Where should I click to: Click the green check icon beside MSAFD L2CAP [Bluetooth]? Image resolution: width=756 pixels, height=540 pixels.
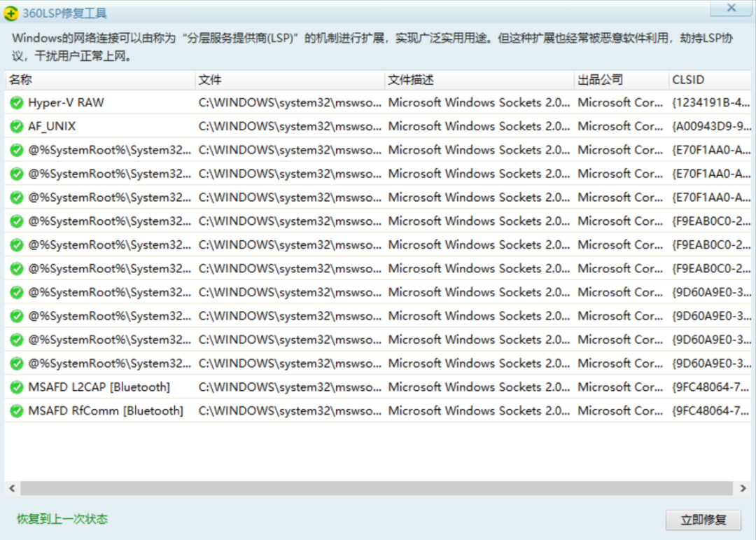point(16,387)
